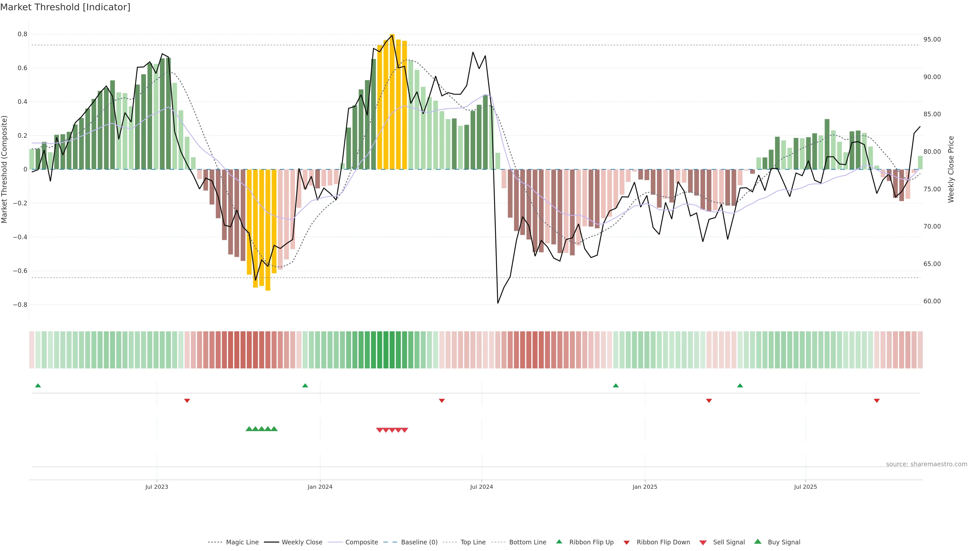Screen dimensions: 980x551
Task: Click the Jan 2024 x-axis label
Action: tap(320, 487)
